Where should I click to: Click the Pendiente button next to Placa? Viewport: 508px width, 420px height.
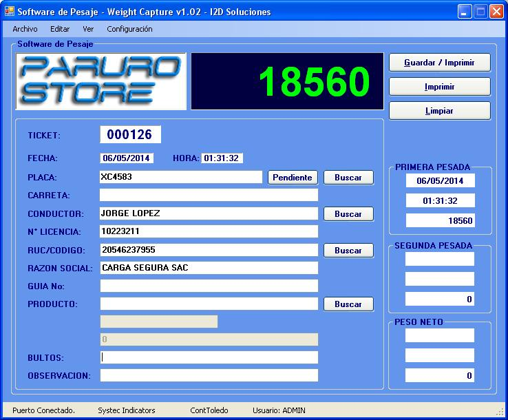click(293, 178)
